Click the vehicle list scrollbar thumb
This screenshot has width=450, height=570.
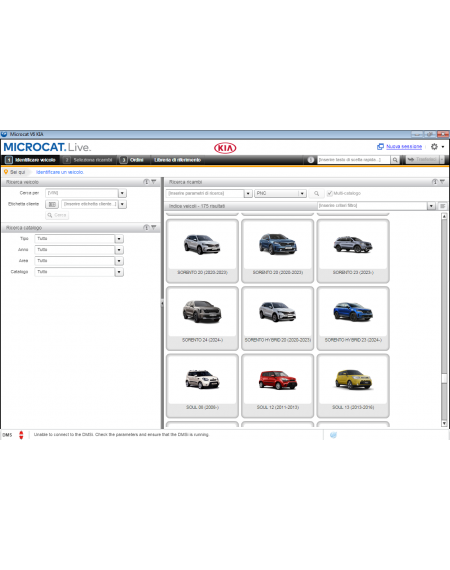444,378
